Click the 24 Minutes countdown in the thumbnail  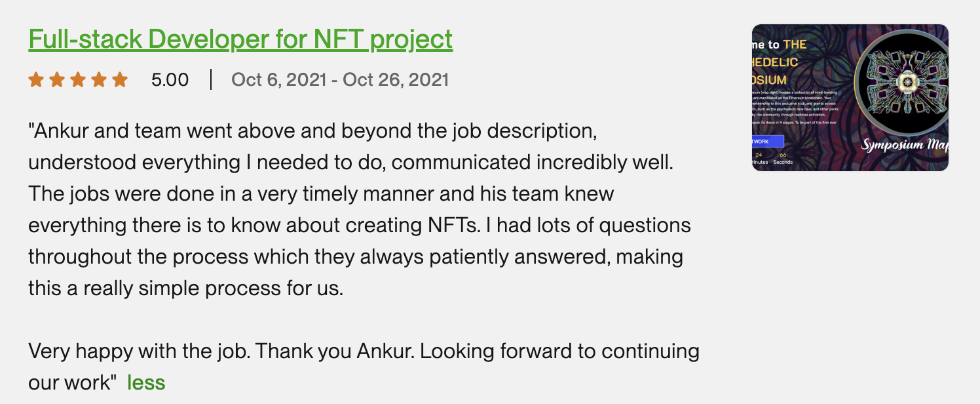tap(759, 158)
